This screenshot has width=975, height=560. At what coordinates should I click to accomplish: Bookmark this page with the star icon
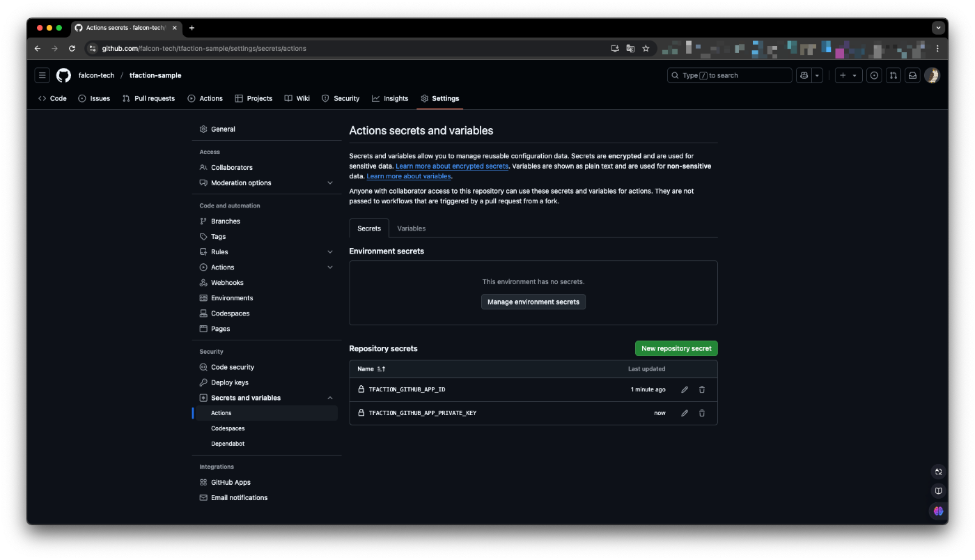tap(646, 49)
